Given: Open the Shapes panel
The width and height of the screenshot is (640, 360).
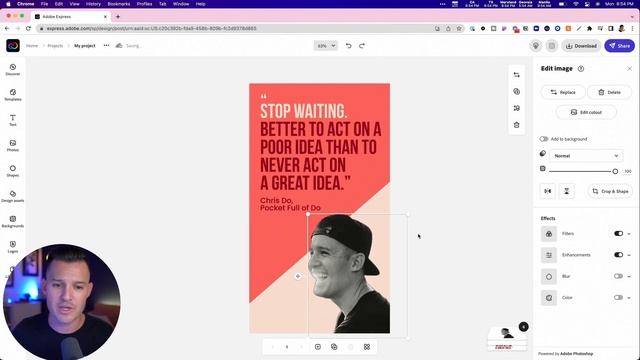Looking at the screenshot, I should (x=13, y=171).
